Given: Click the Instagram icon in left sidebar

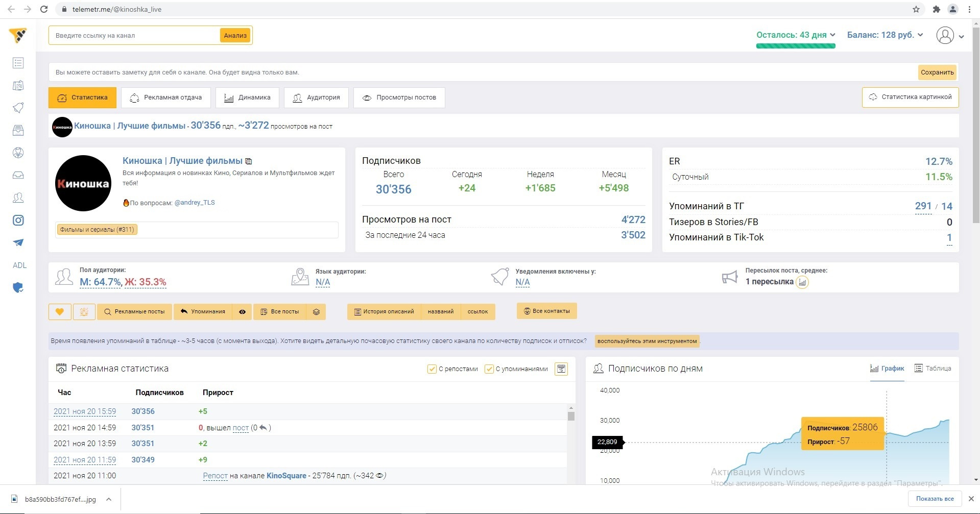Looking at the screenshot, I should (18, 221).
